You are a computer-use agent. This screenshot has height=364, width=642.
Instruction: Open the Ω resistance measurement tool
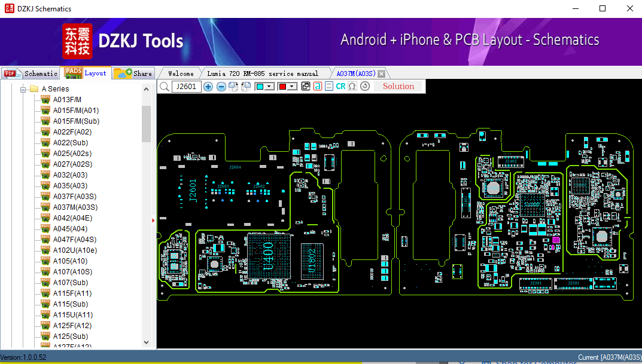[x=352, y=86]
